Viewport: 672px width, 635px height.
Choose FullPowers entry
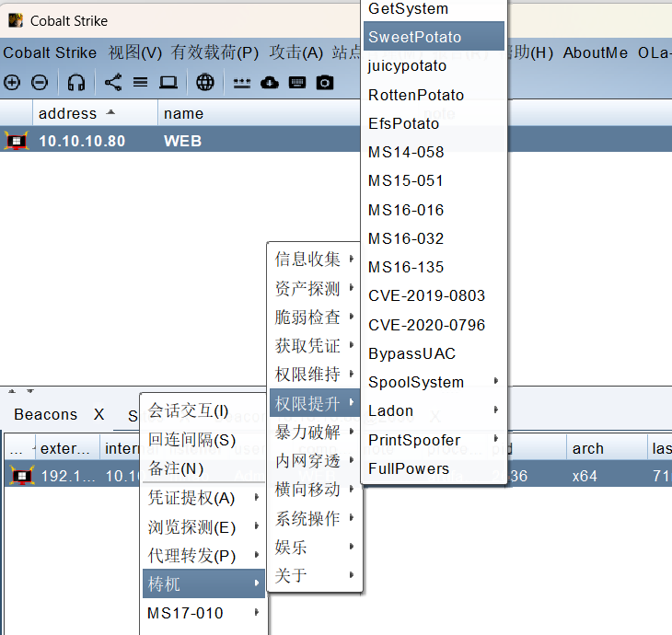pos(434,468)
